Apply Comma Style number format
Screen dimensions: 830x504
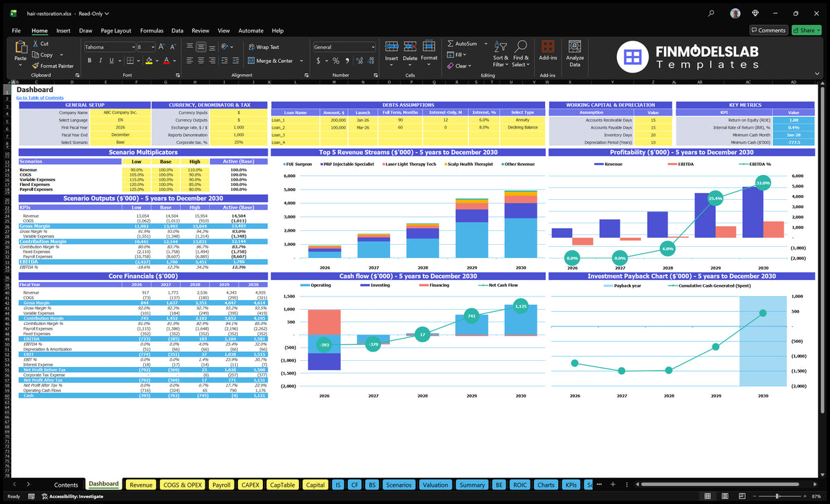point(347,61)
